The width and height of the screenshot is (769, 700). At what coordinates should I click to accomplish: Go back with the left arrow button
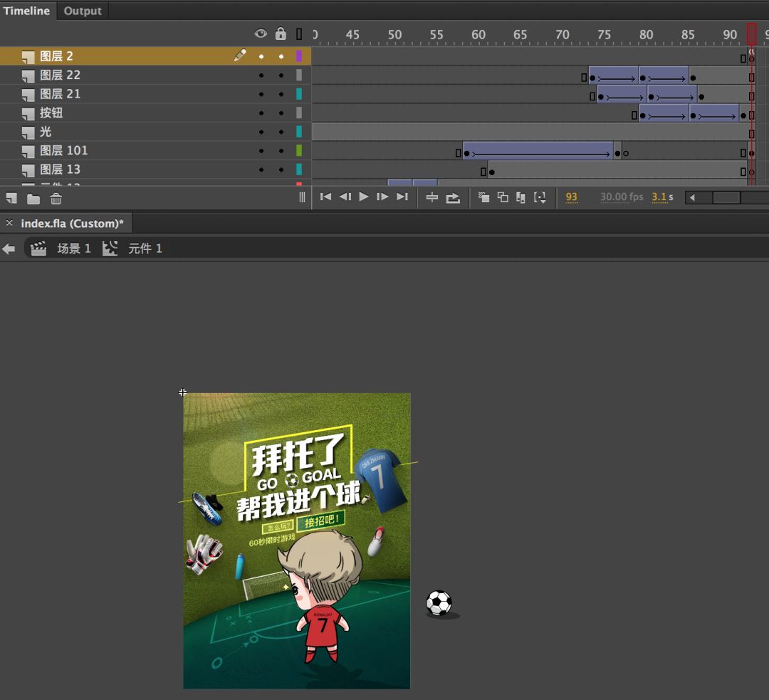9,249
